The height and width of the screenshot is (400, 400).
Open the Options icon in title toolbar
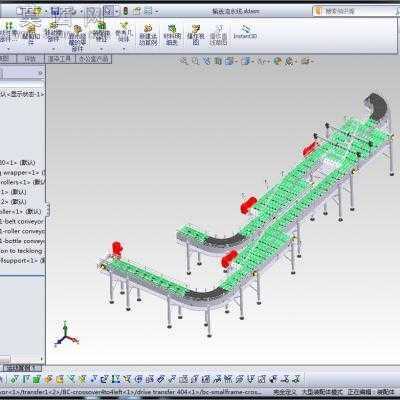[149, 11]
